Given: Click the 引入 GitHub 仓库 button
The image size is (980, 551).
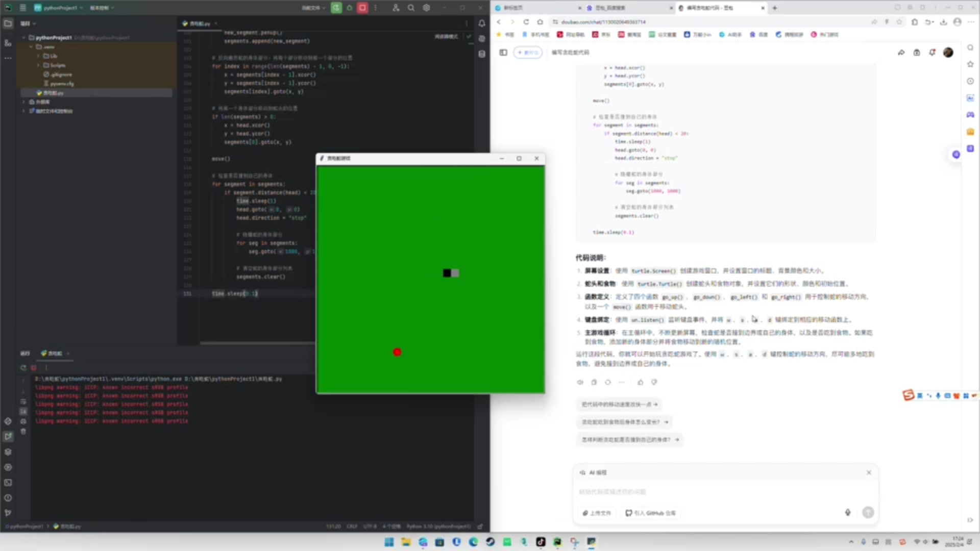Looking at the screenshot, I should (650, 513).
